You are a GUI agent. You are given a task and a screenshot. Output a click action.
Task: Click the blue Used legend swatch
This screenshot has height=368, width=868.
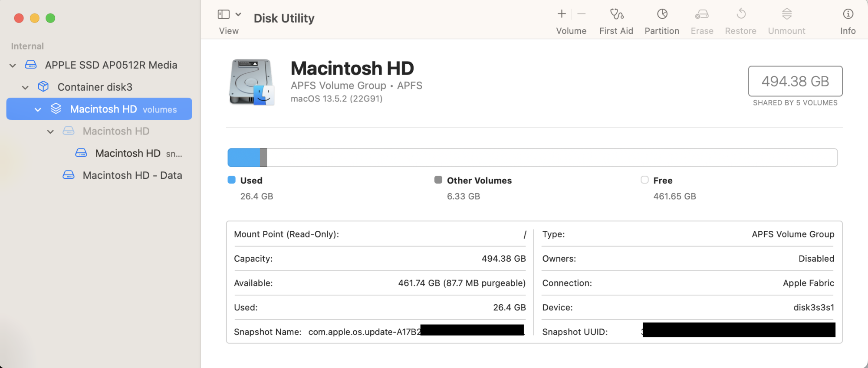pyautogui.click(x=232, y=180)
